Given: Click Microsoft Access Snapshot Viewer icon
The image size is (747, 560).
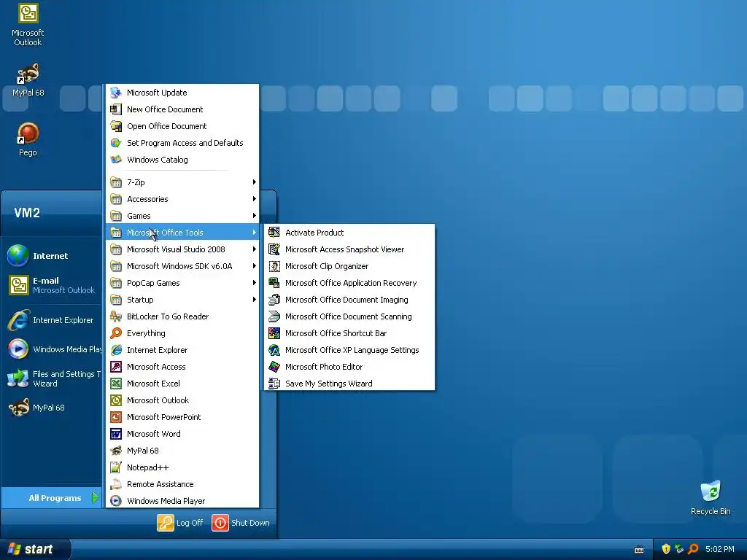Looking at the screenshot, I should (274, 249).
